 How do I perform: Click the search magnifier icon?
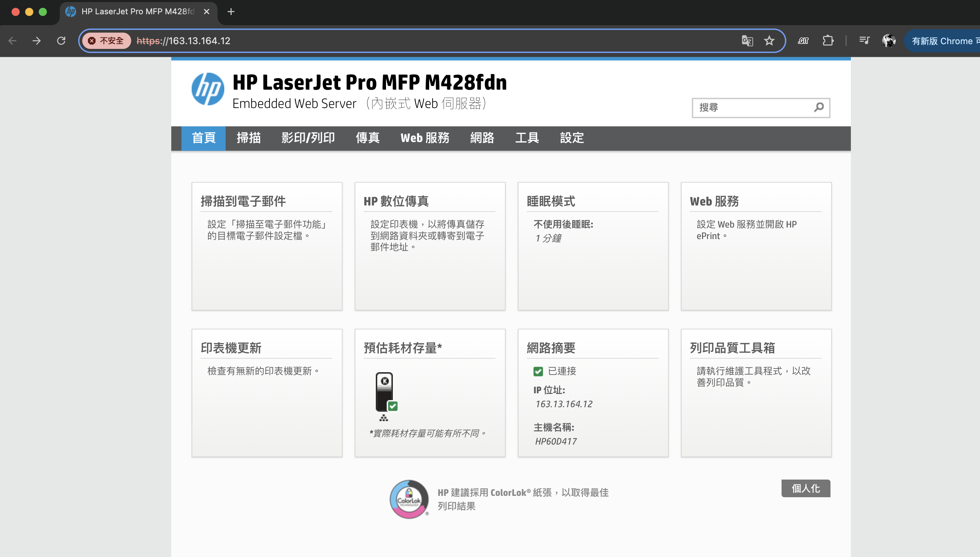[x=819, y=108]
